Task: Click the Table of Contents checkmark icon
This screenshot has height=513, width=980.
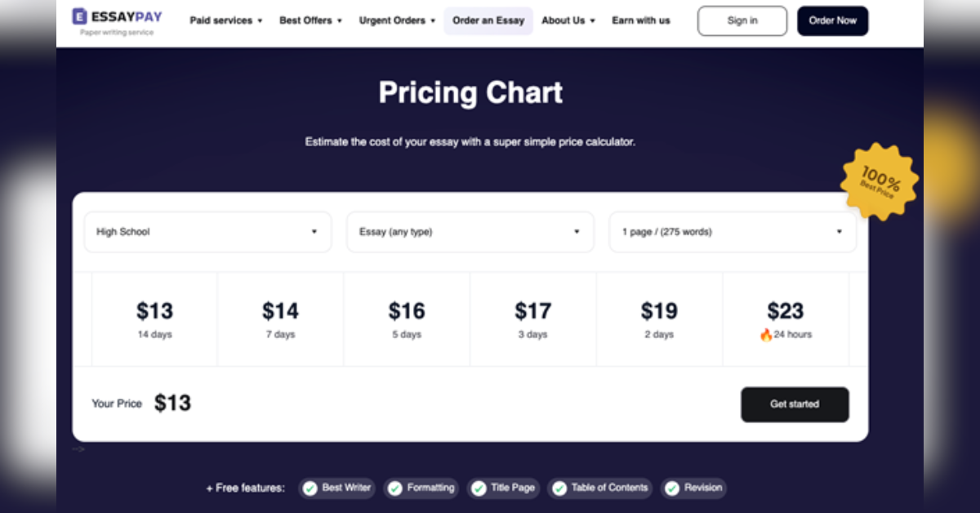Action: tap(559, 488)
